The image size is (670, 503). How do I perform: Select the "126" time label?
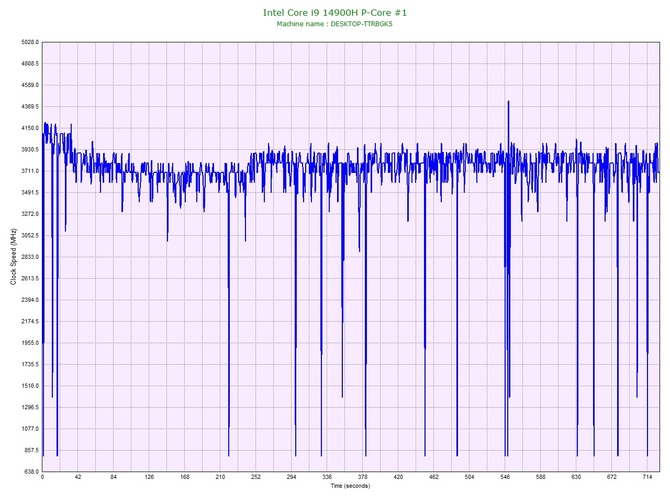point(149,477)
